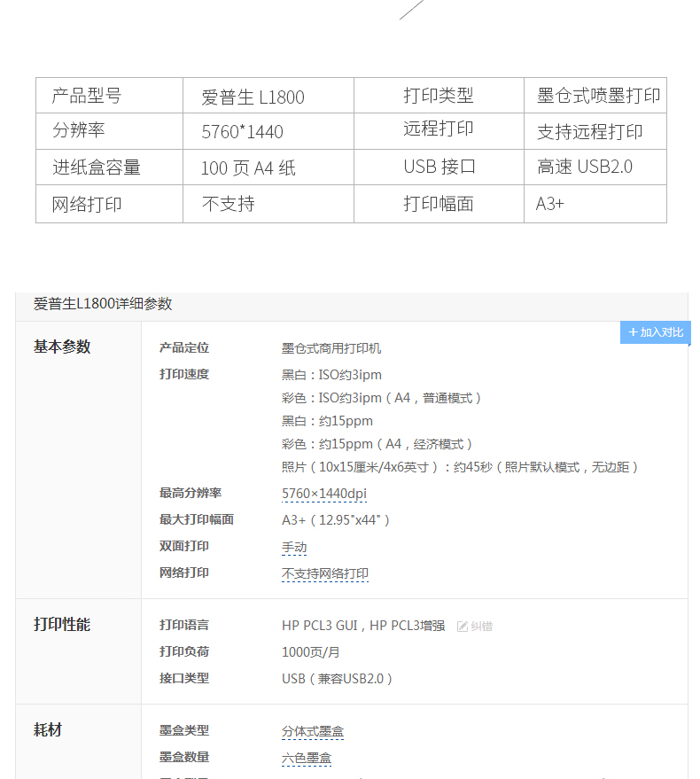Screen dimensions: 700x779
Task: Select the 支持远程打印 cell
Action: point(595,131)
